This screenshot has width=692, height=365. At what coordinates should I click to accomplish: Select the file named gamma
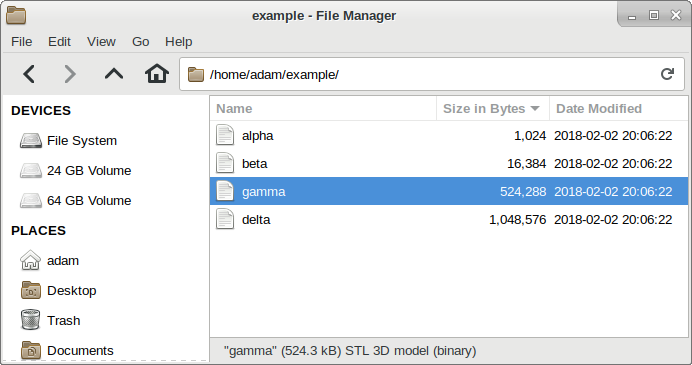click(263, 192)
